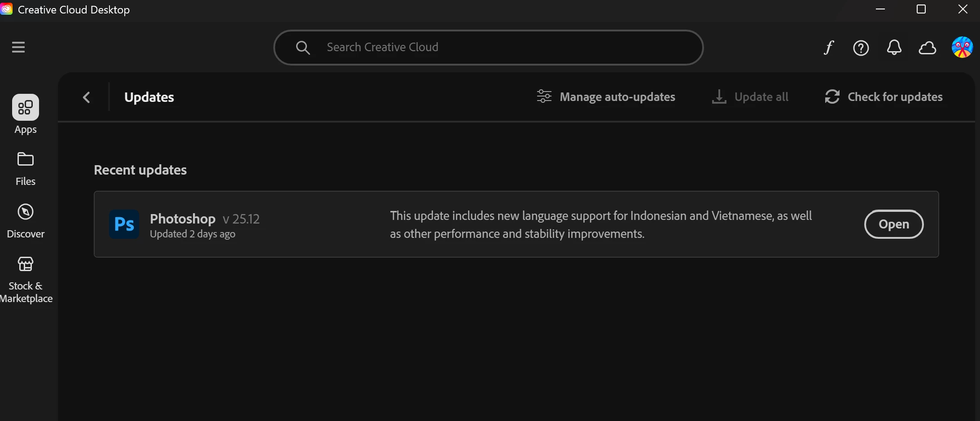Click the v 25.12 version text
The image size is (980, 421).
click(241, 219)
